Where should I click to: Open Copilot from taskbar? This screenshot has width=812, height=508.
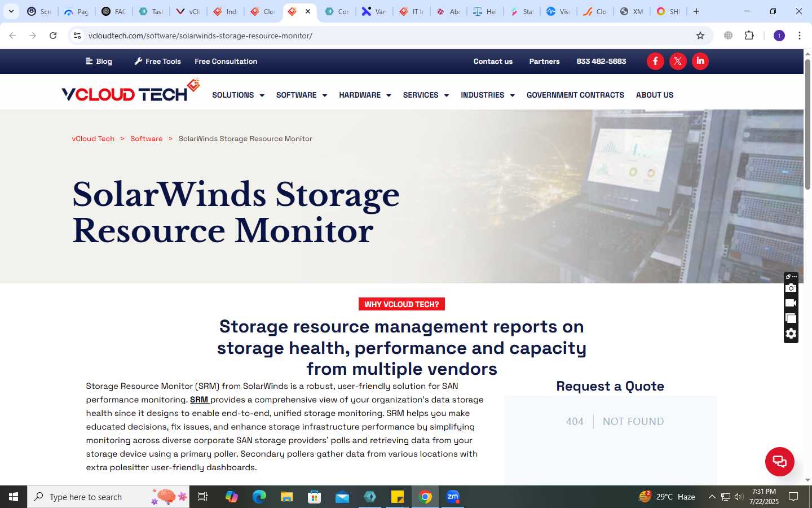click(232, 497)
